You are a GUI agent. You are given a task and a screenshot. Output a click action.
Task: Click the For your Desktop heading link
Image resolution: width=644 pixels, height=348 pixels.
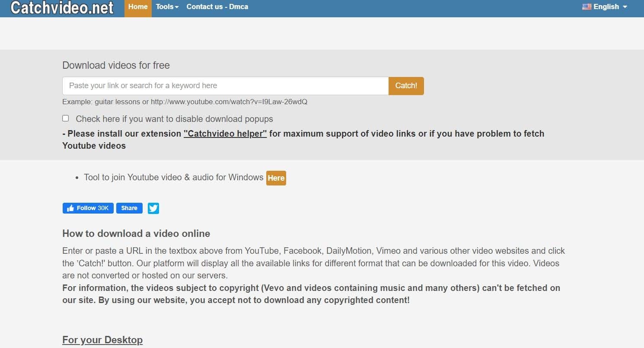coord(102,340)
